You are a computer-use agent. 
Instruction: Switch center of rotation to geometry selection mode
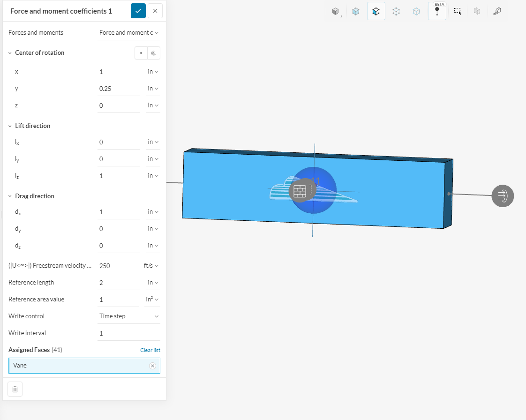click(x=154, y=52)
